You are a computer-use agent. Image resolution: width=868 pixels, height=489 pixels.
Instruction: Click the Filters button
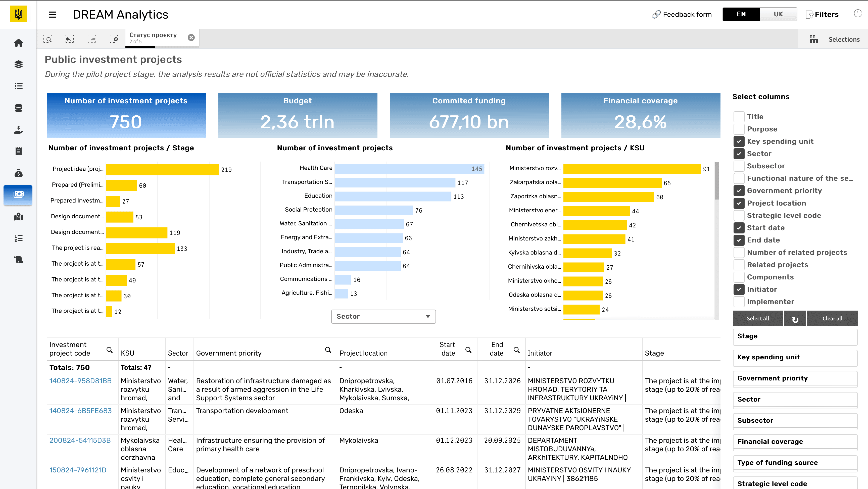pyautogui.click(x=822, y=15)
